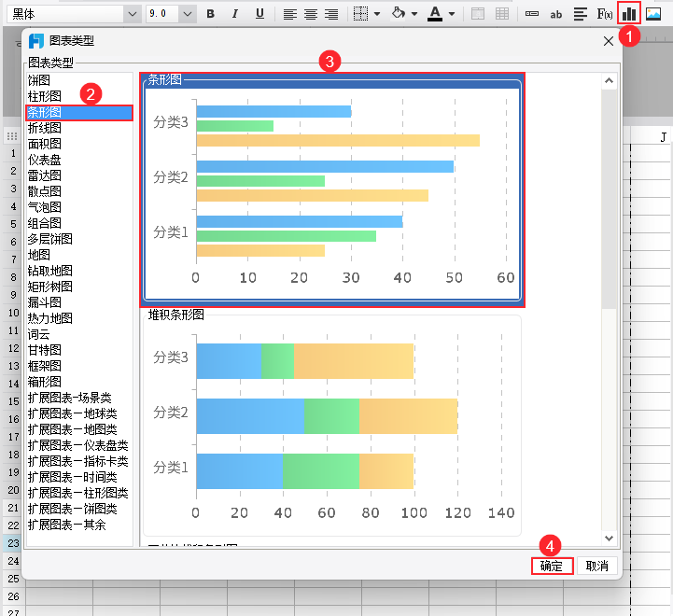Select 组合图 chart type
The width and height of the screenshot is (673, 616).
(79, 223)
